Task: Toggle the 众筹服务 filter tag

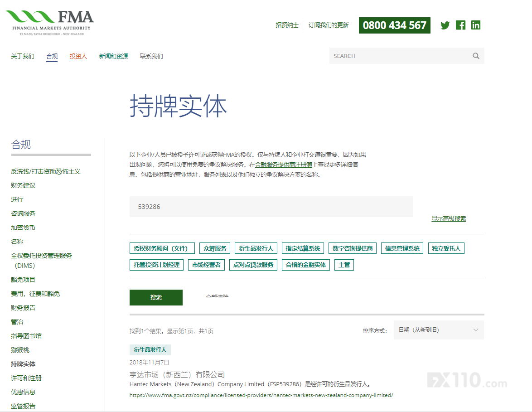Action: (215, 248)
